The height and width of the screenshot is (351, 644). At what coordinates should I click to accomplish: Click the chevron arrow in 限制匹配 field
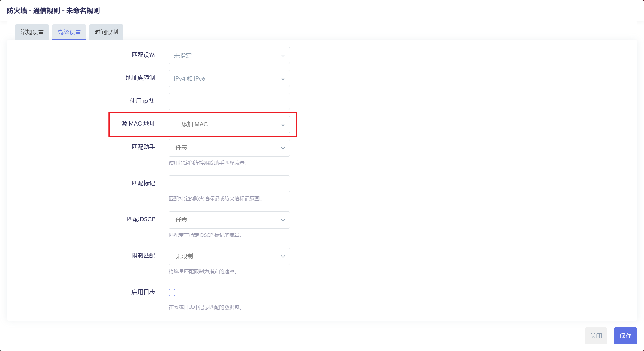pos(283,257)
